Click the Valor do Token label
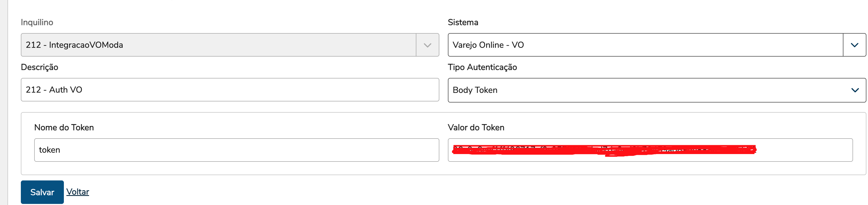Screen dimensions: 868x205 476,128
